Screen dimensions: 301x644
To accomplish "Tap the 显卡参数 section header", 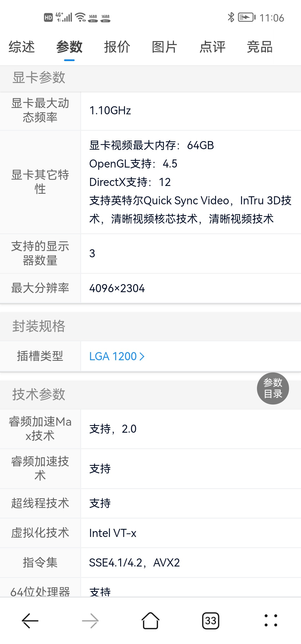I will [x=39, y=78].
